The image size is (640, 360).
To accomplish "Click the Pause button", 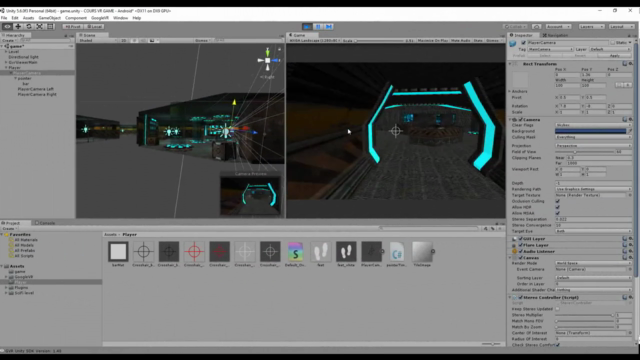I will pyautogui.click(x=318, y=27).
